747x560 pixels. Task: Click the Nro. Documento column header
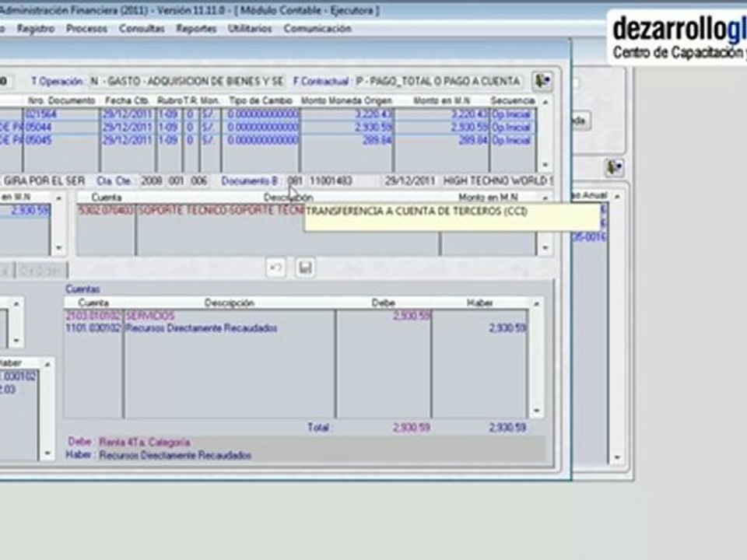tap(61, 100)
